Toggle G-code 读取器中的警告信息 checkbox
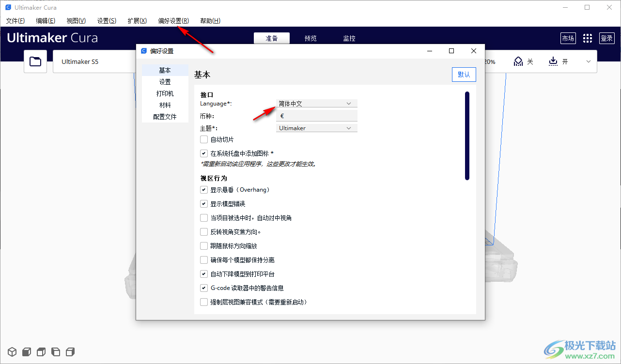The height and width of the screenshot is (364, 621). [204, 288]
